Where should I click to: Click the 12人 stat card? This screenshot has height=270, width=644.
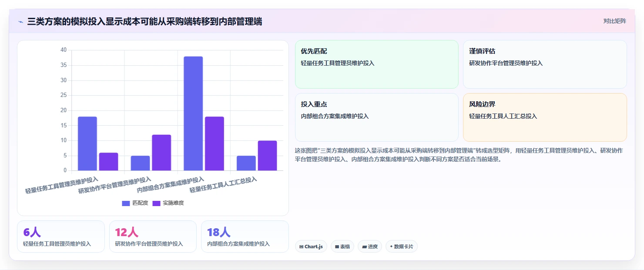pos(153,237)
